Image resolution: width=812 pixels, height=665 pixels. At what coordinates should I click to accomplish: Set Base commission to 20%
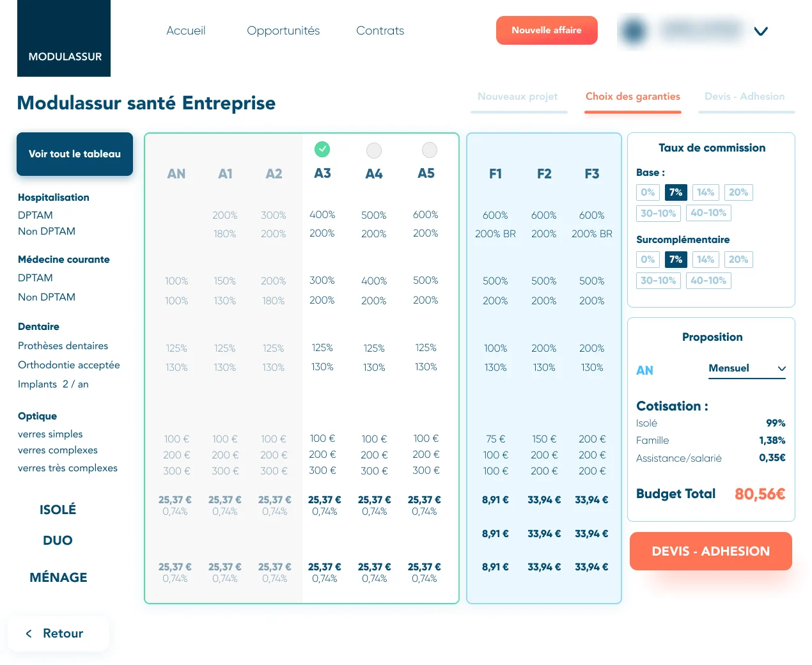coord(738,192)
